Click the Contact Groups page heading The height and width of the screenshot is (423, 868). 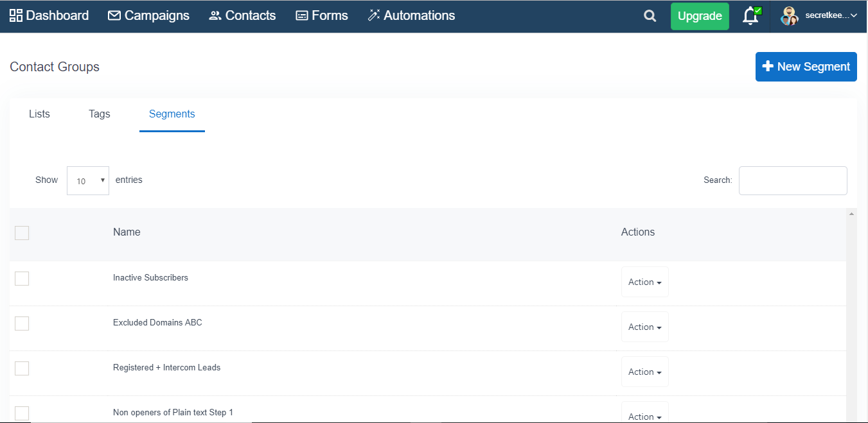55,67
